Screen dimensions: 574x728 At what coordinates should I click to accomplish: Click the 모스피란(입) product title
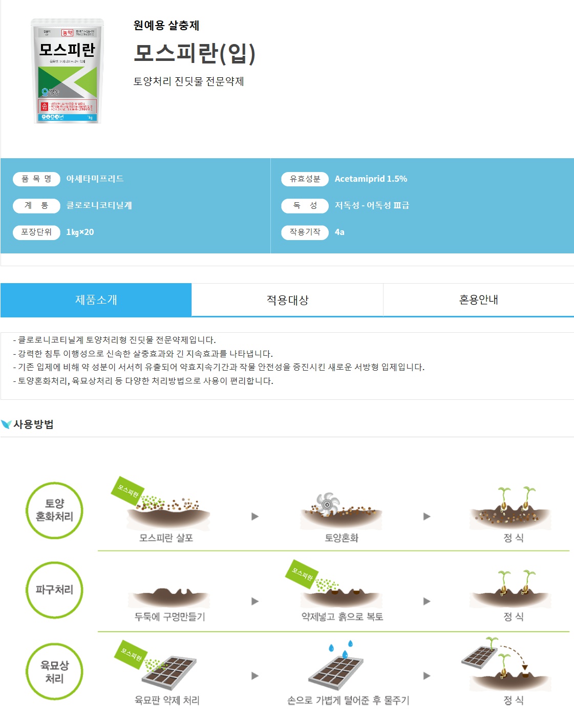[x=195, y=53]
